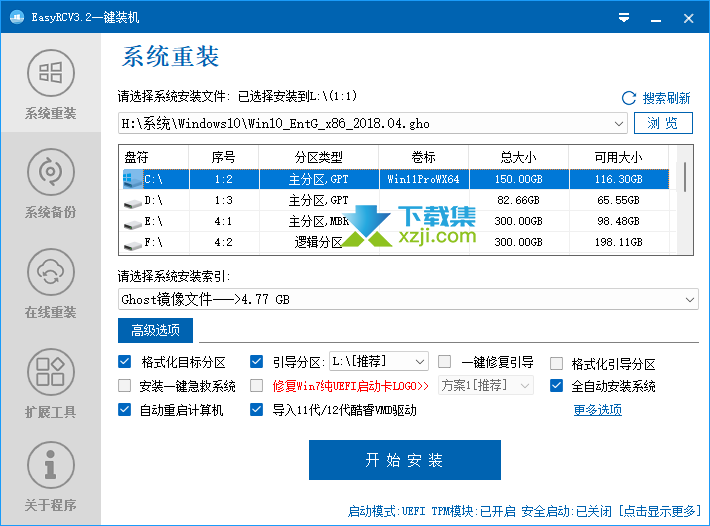Sort by the 可用大小 column header
This screenshot has height=526, width=710.
pos(619,157)
